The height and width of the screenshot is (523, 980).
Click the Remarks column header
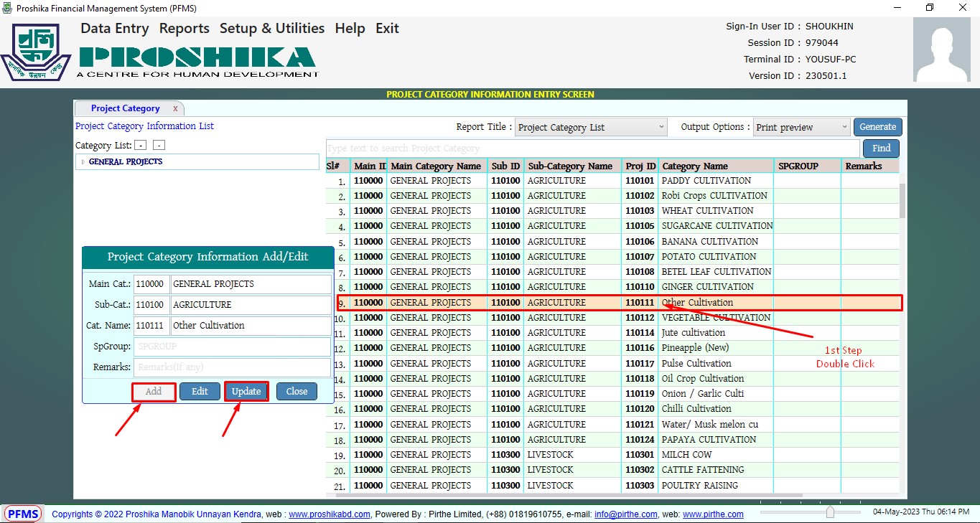click(871, 166)
